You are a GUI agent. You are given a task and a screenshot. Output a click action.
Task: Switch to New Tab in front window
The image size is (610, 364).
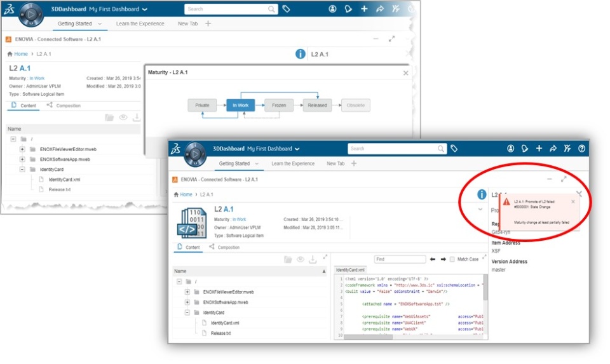tap(335, 164)
